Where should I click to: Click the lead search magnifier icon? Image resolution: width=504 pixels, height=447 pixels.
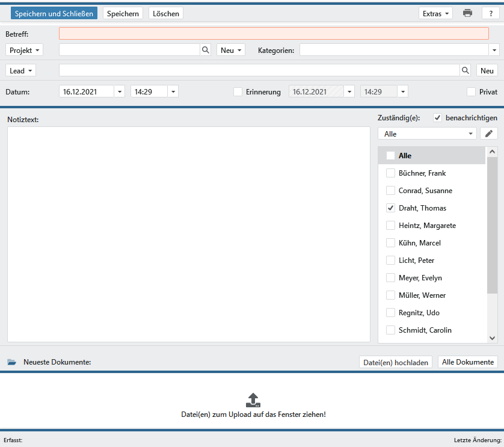[466, 70]
